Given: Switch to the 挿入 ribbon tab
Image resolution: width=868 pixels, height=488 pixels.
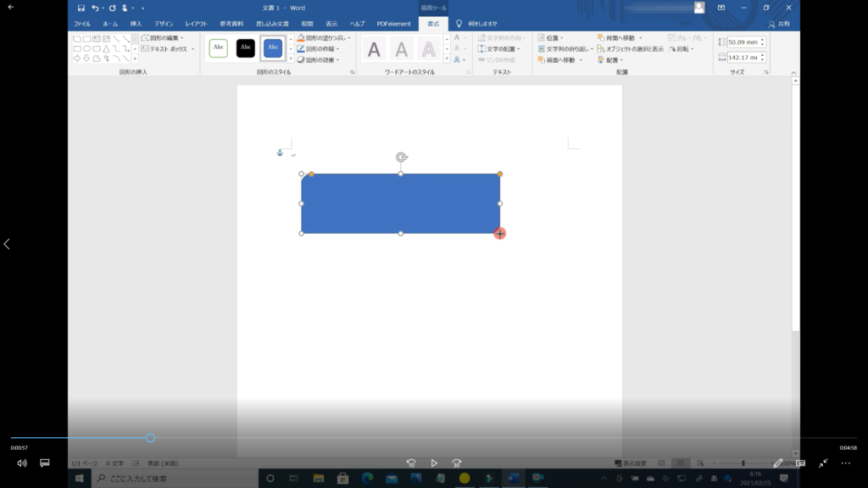Looking at the screenshot, I should coord(136,24).
